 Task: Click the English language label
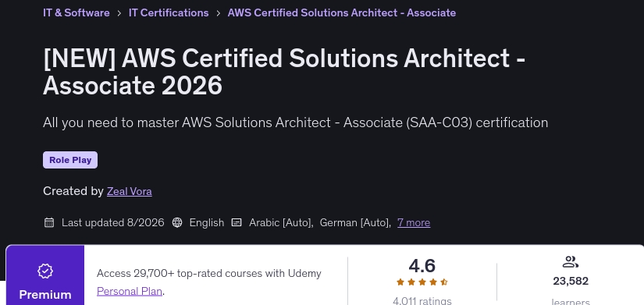(207, 222)
